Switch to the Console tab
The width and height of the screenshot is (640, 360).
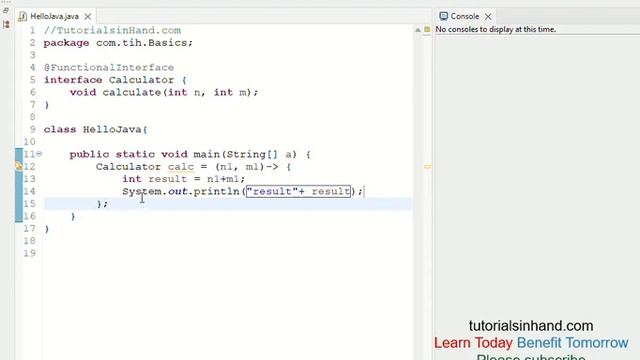click(464, 16)
